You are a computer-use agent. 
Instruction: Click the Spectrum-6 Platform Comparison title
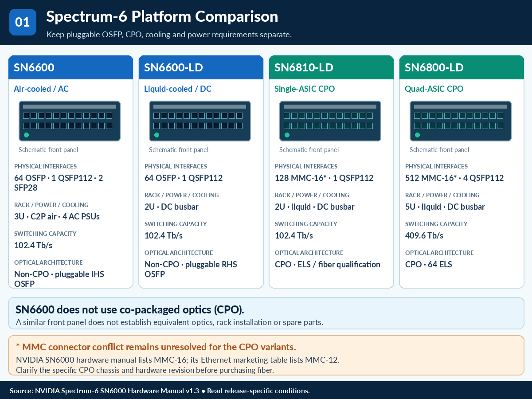coord(162,16)
